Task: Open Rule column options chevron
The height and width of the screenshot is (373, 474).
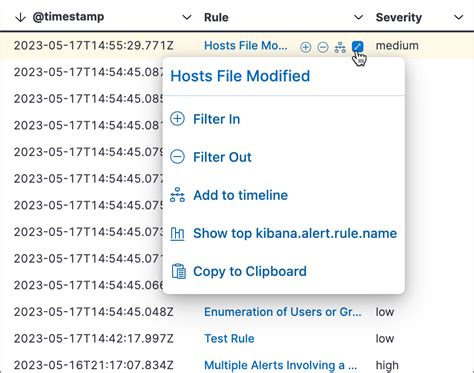Action: click(x=358, y=17)
